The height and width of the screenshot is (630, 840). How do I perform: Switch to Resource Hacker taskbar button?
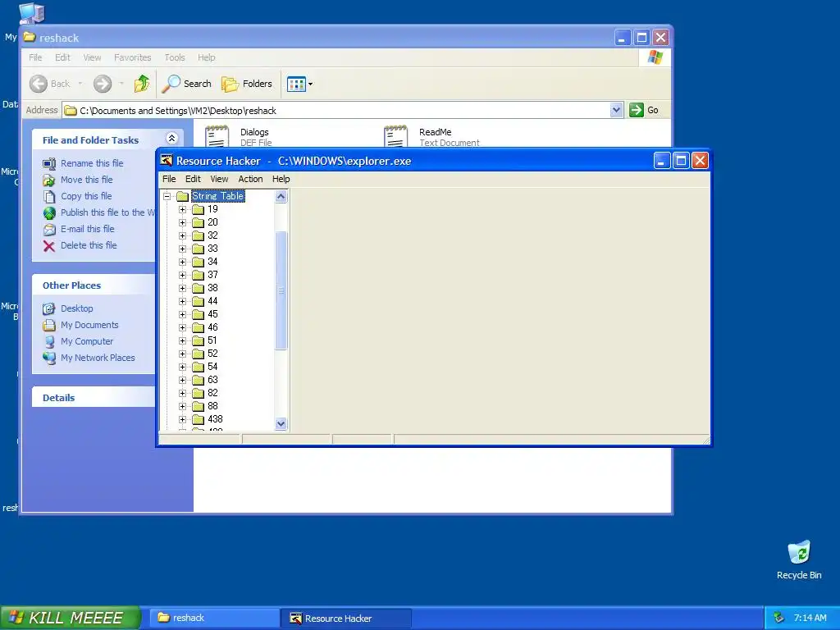pyautogui.click(x=346, y=619)
